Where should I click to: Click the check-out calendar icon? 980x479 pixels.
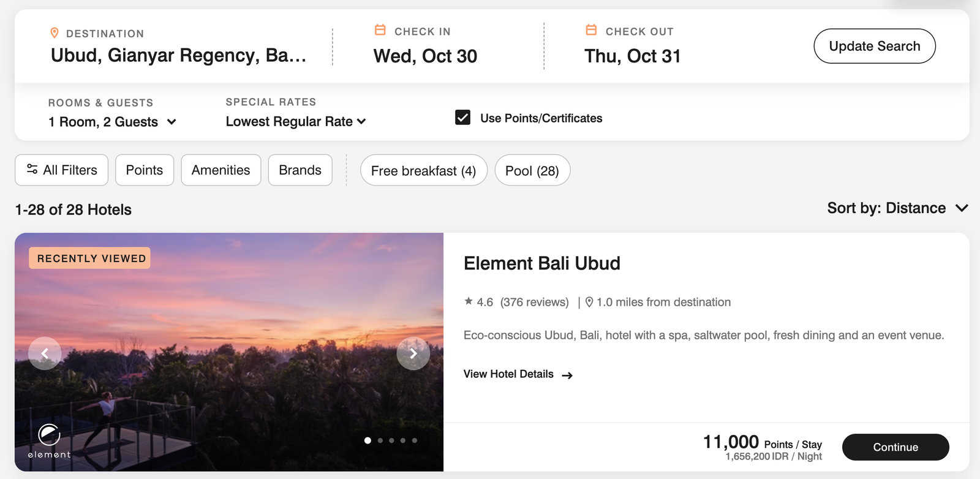[591, 29]
